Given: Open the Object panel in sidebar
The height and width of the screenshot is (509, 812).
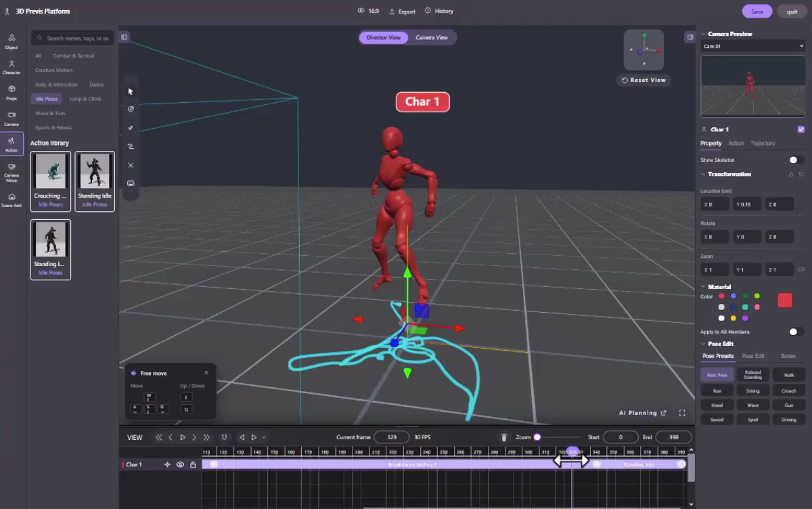Looking at the screenshot, I should (12, 41).
